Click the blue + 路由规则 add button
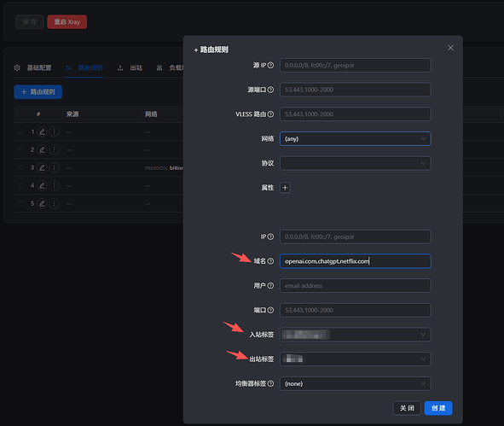The width and height of the screenshot is (504, 426). pos(38,92)
